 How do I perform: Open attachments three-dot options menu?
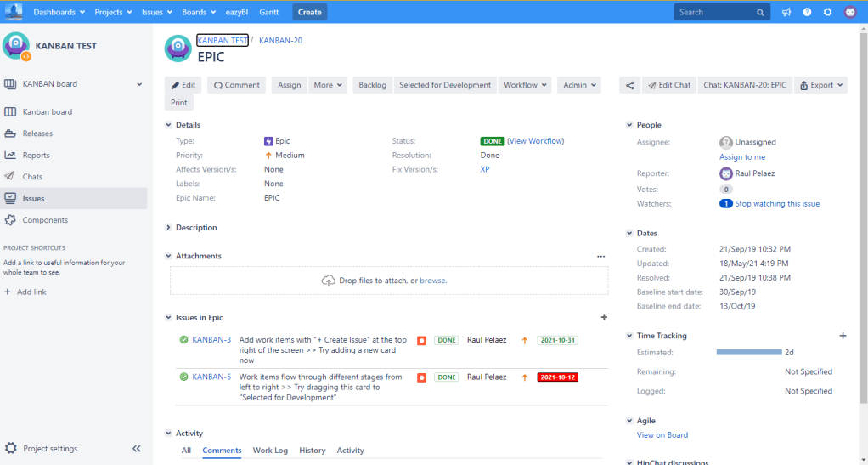pos(600,256)
